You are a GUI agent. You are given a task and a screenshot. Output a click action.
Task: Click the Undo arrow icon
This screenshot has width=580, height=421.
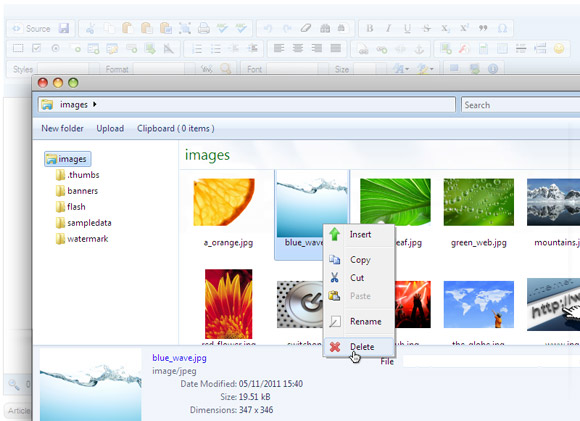click(x=268, y=28)
